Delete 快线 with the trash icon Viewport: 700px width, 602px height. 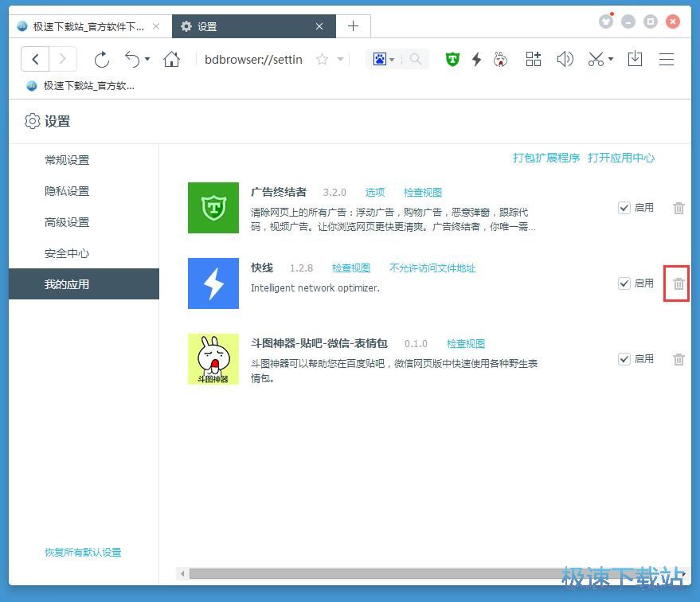pyautogui.click(x=678, y=283)
